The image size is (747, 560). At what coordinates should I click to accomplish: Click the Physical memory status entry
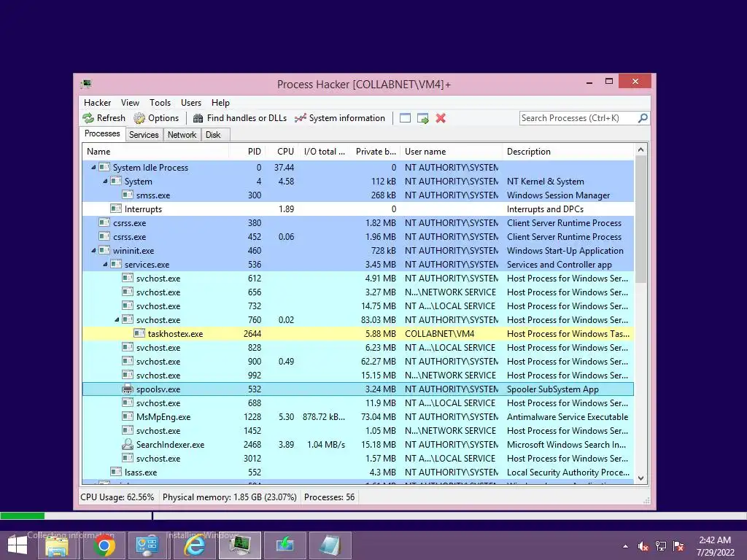pyautogui.click(x=230, y=497)
